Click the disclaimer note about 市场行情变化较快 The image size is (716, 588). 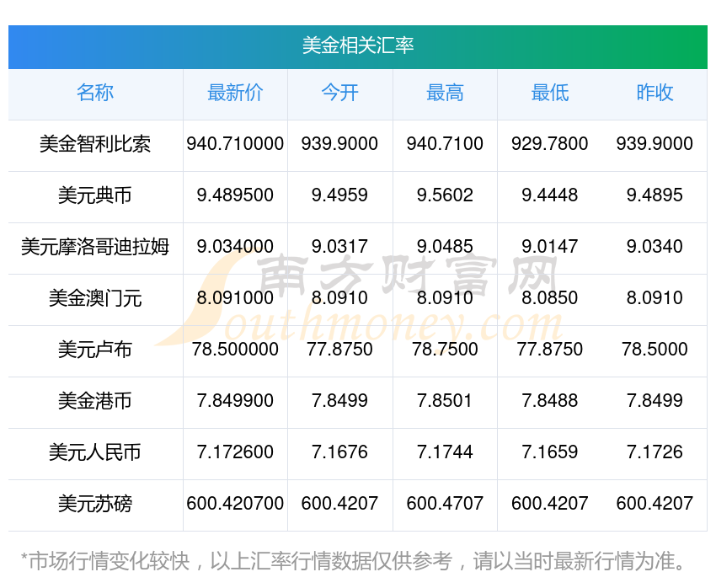pos(354,561)
